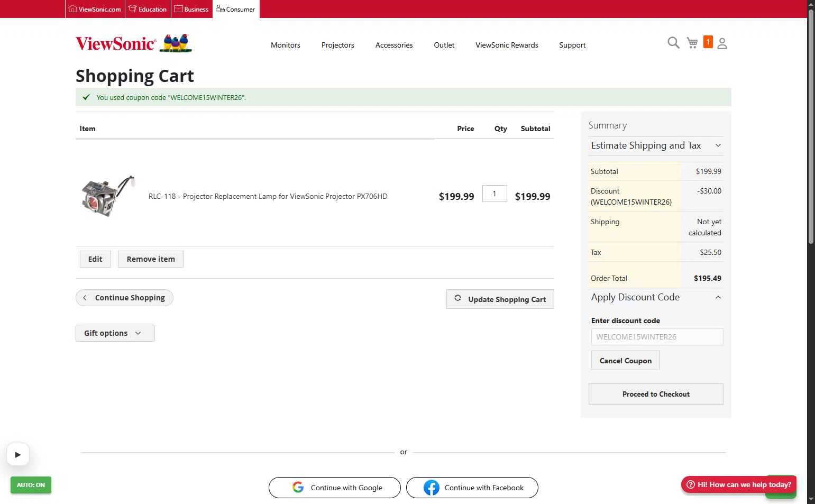Open the Accessories menu
This screenshot has width=815, height=504.
(394, 45)
